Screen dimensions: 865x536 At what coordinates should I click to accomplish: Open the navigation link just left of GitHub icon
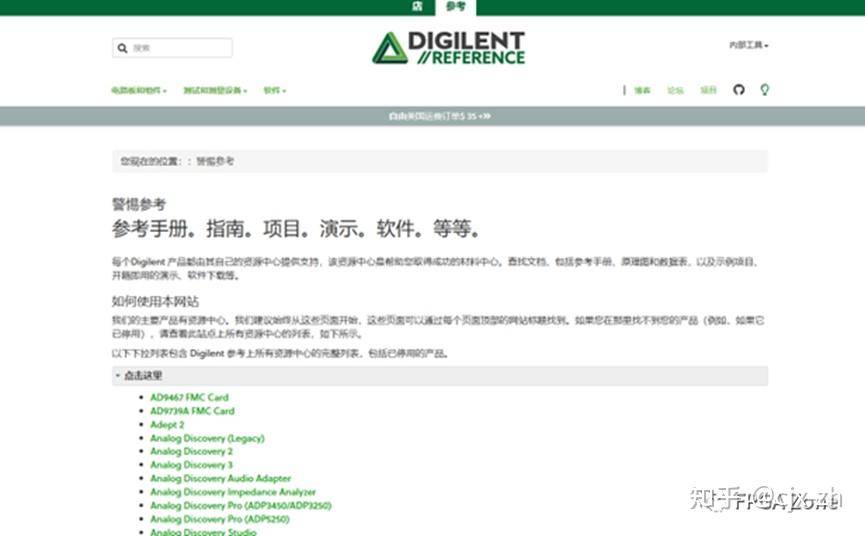click(x=708, y=90)
